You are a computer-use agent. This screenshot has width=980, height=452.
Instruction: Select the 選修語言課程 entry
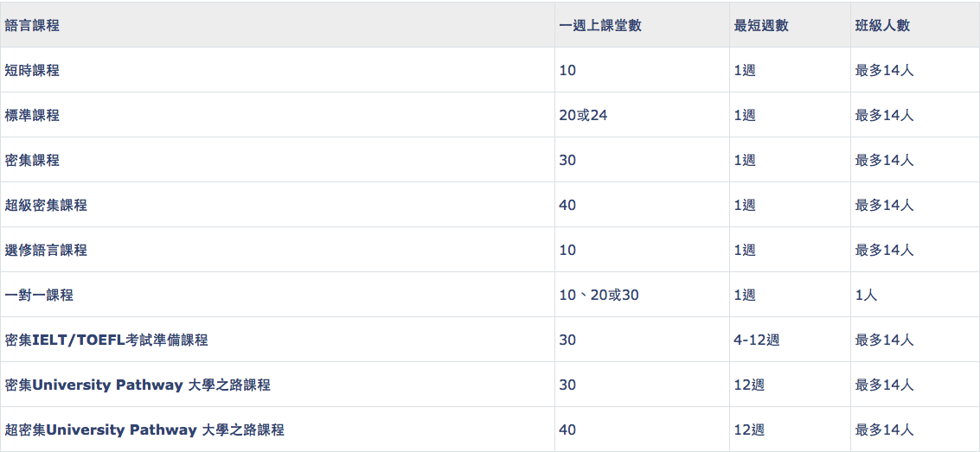coord(46,251)
